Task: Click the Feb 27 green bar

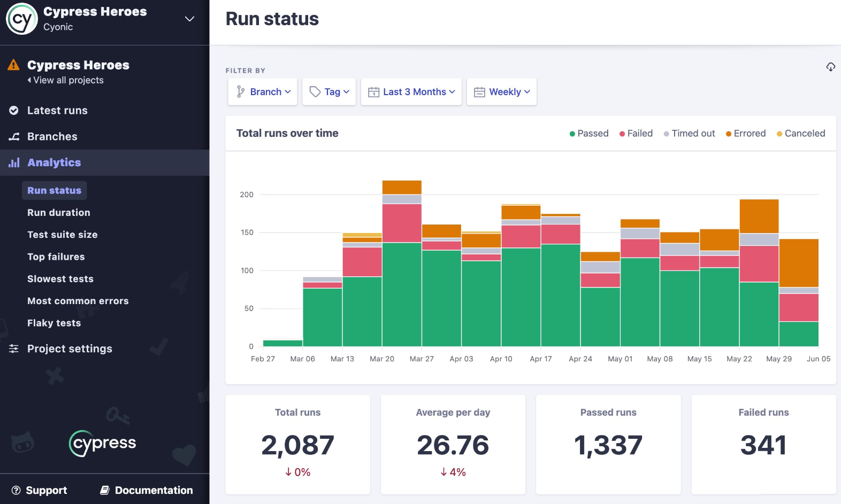Action: tap(283, 343)
